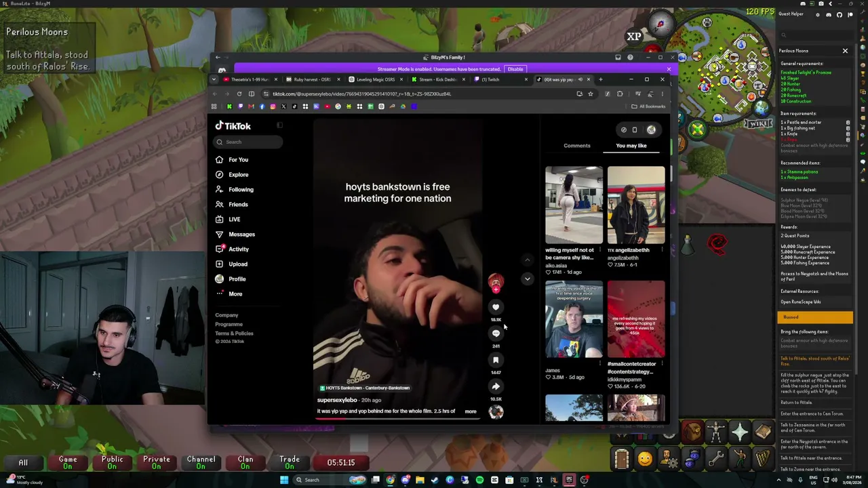
Task: Open For You feed in TikTok sidebar
Action: (232, 159)
